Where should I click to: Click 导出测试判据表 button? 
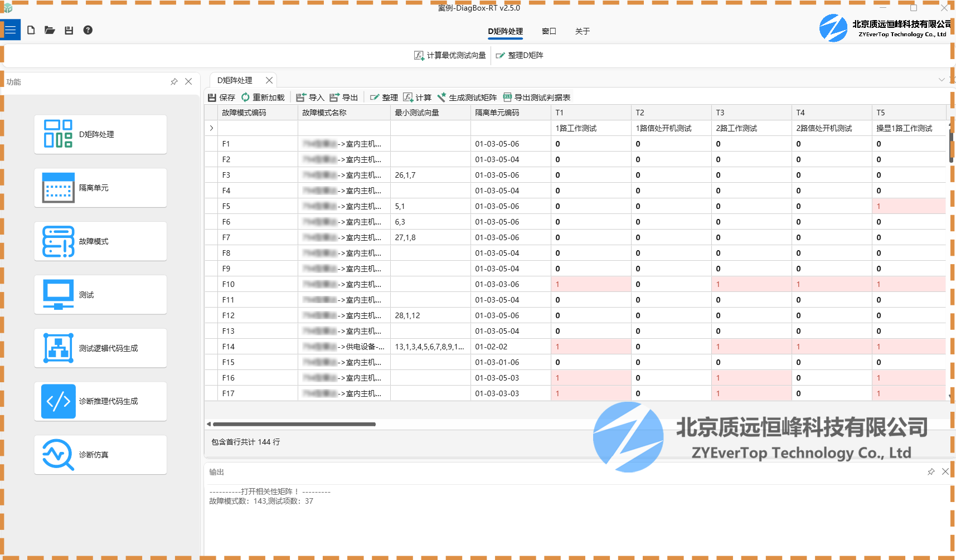537,98
